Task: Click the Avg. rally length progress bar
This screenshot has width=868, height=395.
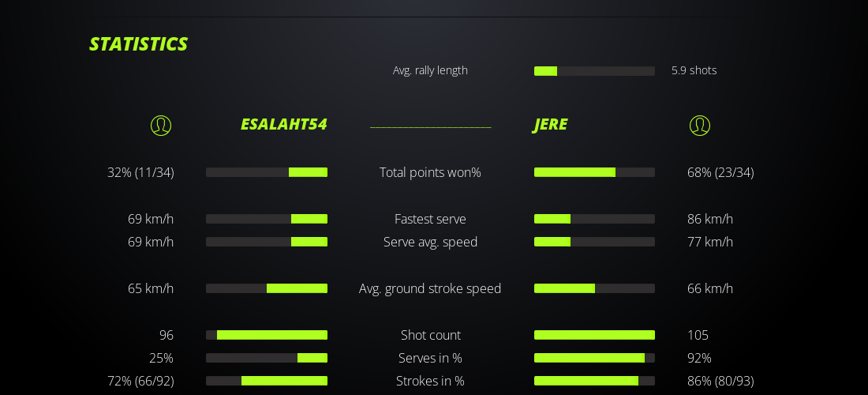Action: coord(594,71)
